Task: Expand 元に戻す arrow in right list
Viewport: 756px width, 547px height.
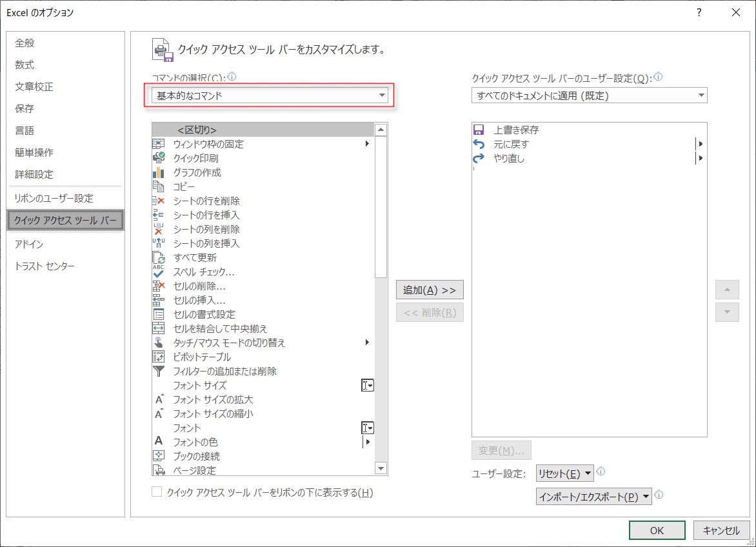Action: (x=700, y=144)
